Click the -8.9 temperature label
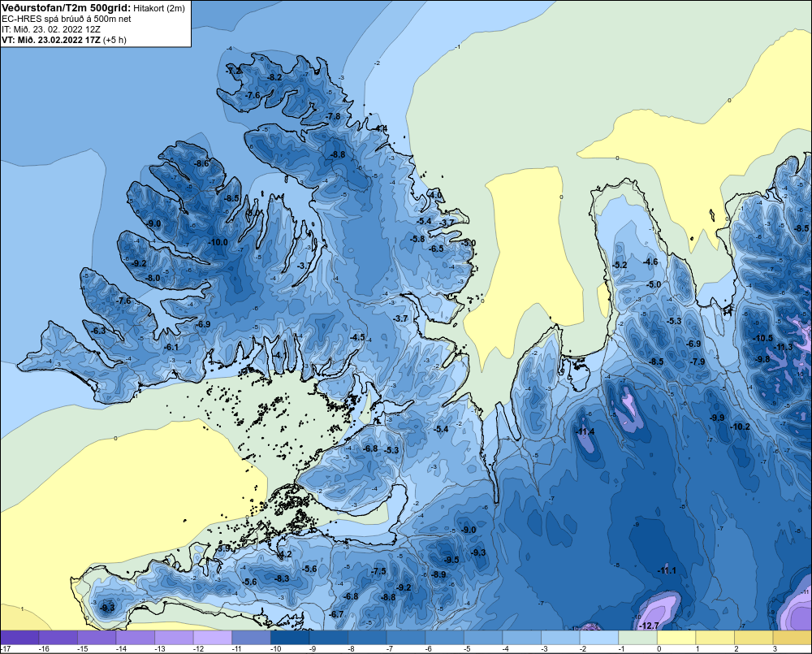The width and height of the screenshot is (812, 654). pos(438,574)
